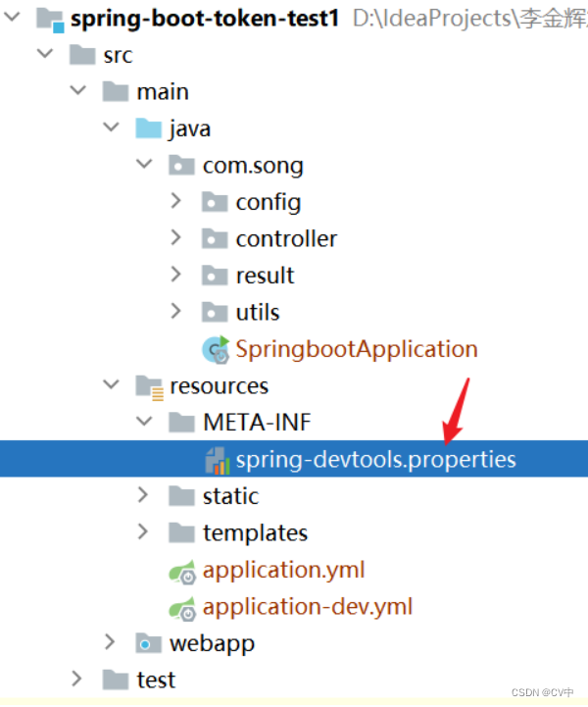Select the com.song package label
588x707 pixels.
pyautogui.click(x=253, y=166)
